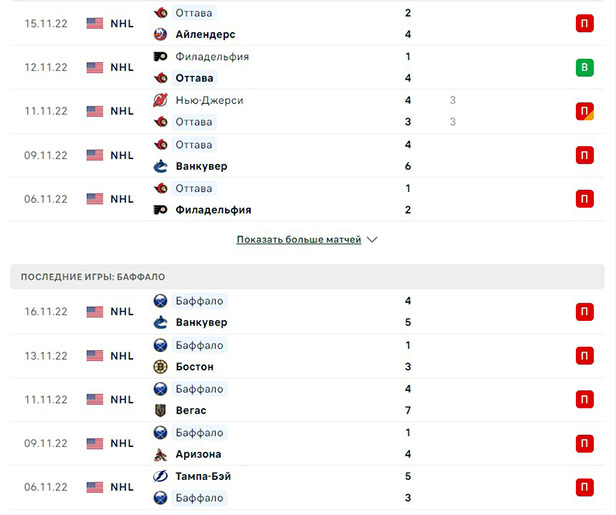Click the Arizona Coyotes logo
The height and width of the screenshot is (515, 616).
point(160,454)
